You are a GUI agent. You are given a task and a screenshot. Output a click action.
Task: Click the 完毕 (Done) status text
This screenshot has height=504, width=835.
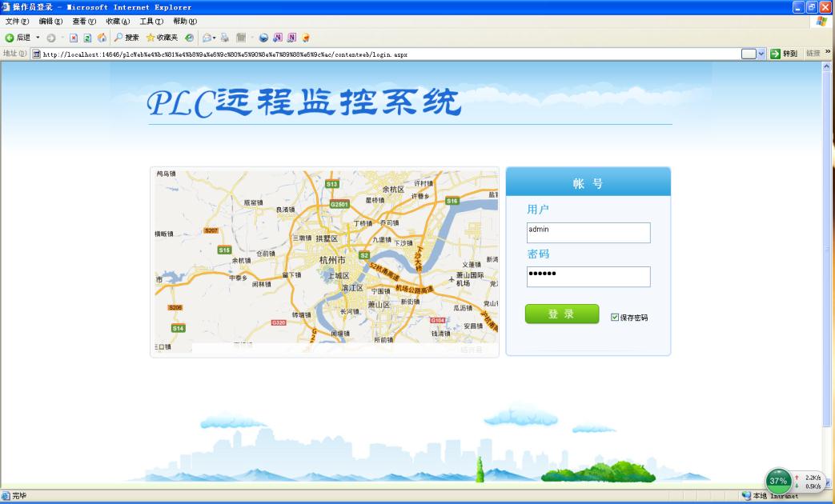pyautogui.click(x=19, y=496)
